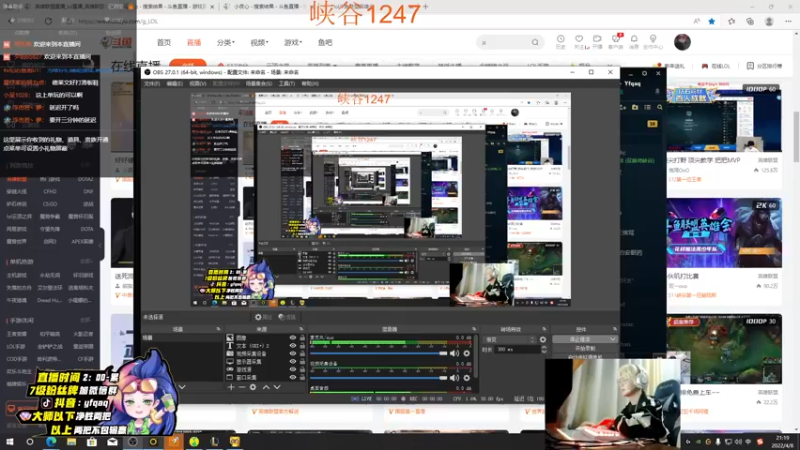800x450 pixels.
Task: Toggle lock on the 窗口采集 source
Action: point(302,378)
